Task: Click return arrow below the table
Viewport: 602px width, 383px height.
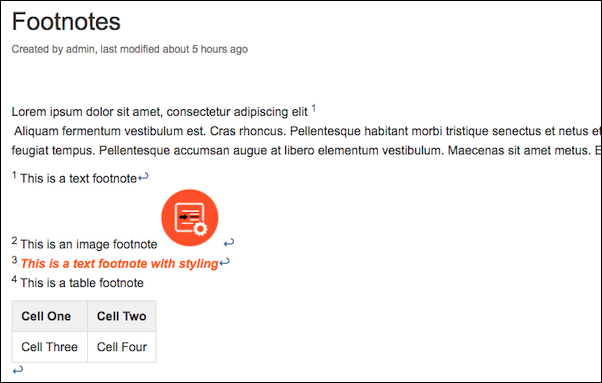Action: tap(18, 370)
